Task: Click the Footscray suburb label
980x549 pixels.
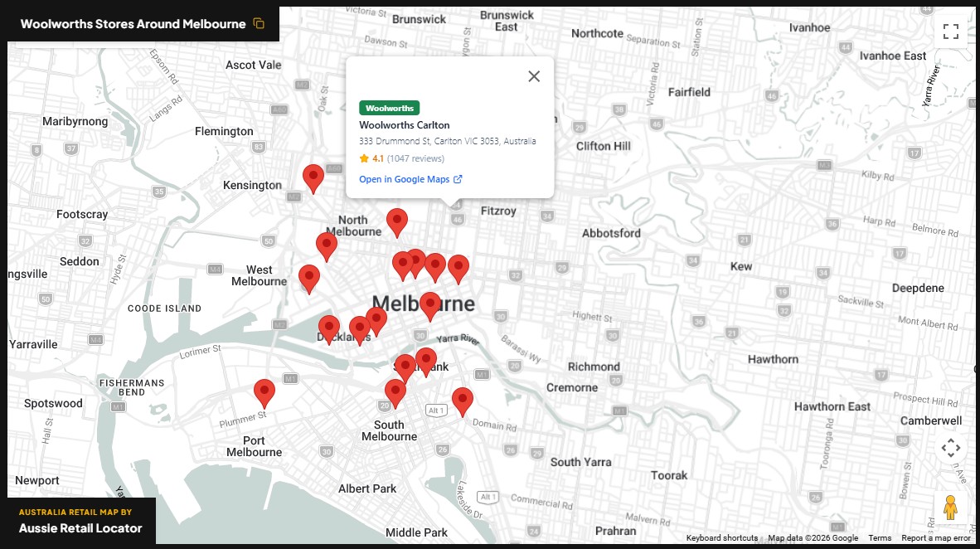Action: click(x=82, y=214)
